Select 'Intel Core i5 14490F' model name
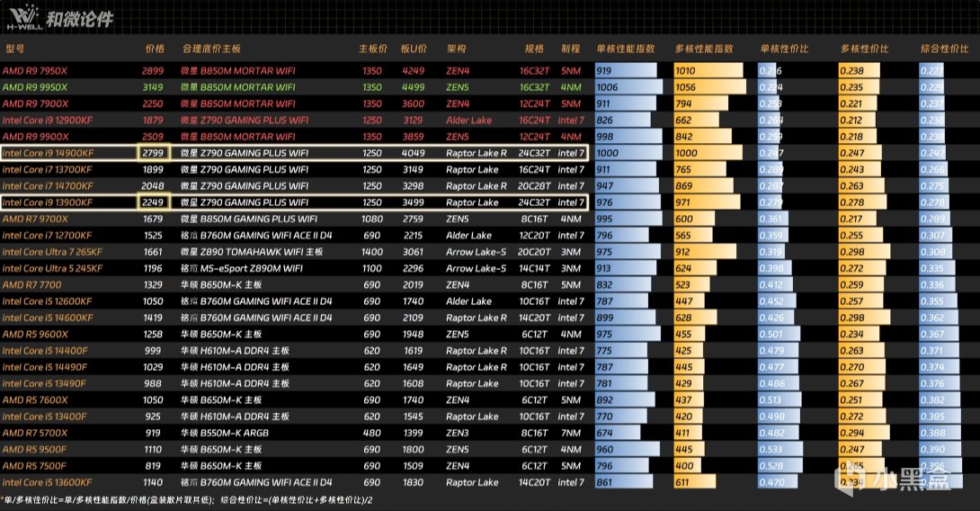980x511 pixels. tap(45, 367)
